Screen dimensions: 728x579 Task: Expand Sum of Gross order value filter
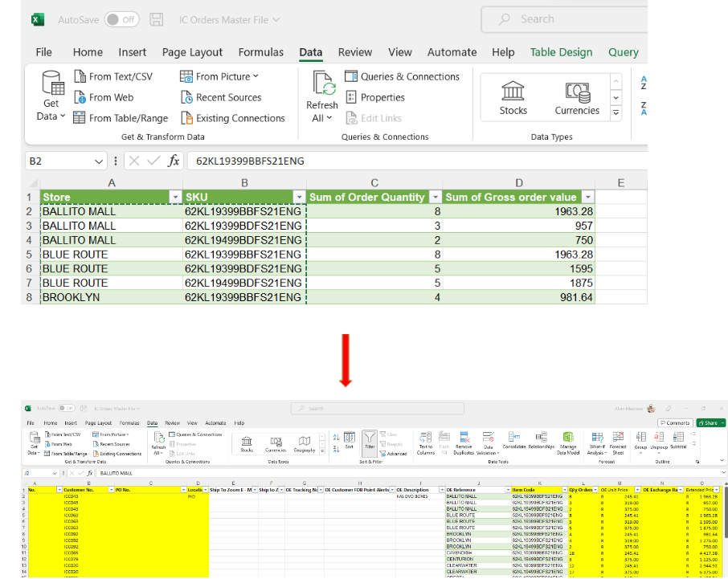(588, 198)
